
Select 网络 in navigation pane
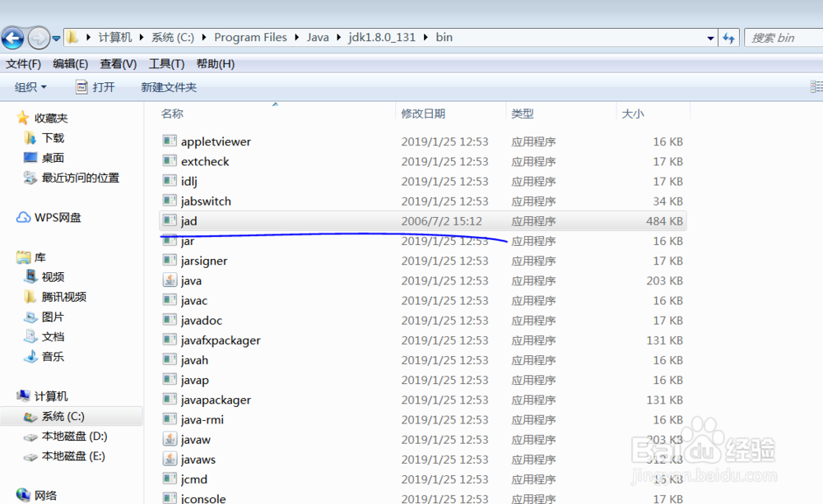point(36,495)
